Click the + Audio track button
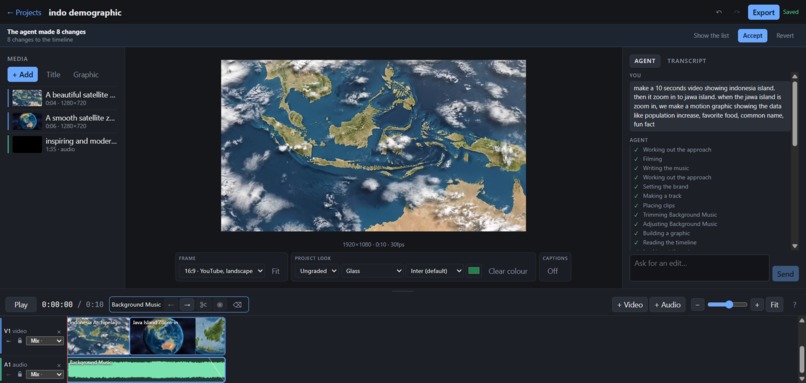The height and width of the screenshot is (383, 806). 667,305
